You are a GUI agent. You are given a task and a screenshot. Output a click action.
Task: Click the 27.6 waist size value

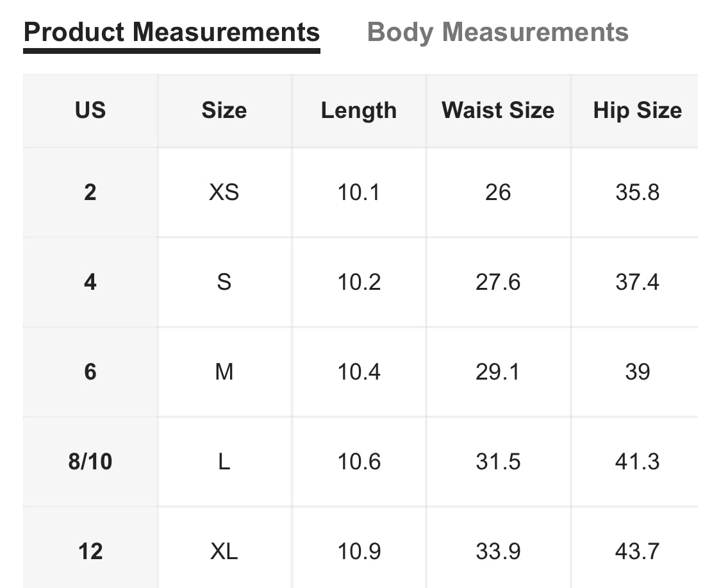click(x=498, y=282)
